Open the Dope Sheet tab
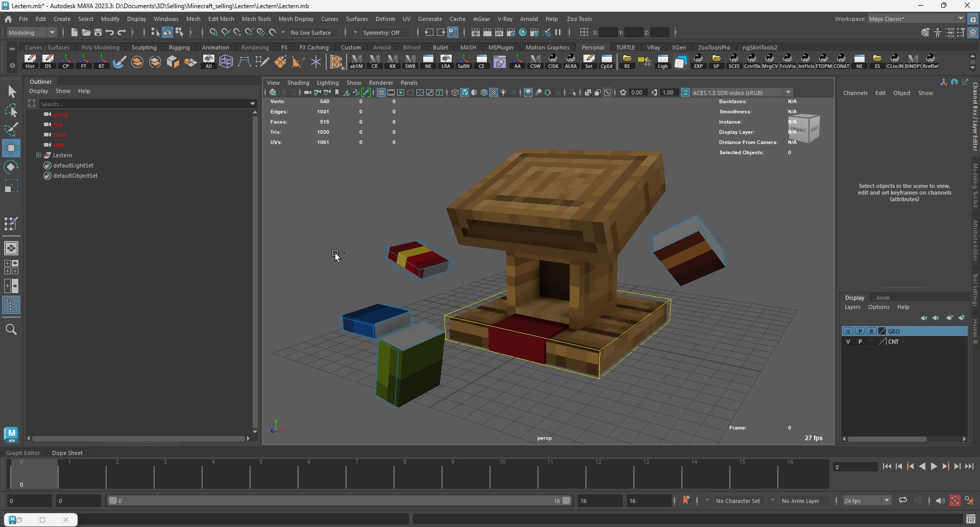Screen dimensions: 980x527 click(67, 453)
